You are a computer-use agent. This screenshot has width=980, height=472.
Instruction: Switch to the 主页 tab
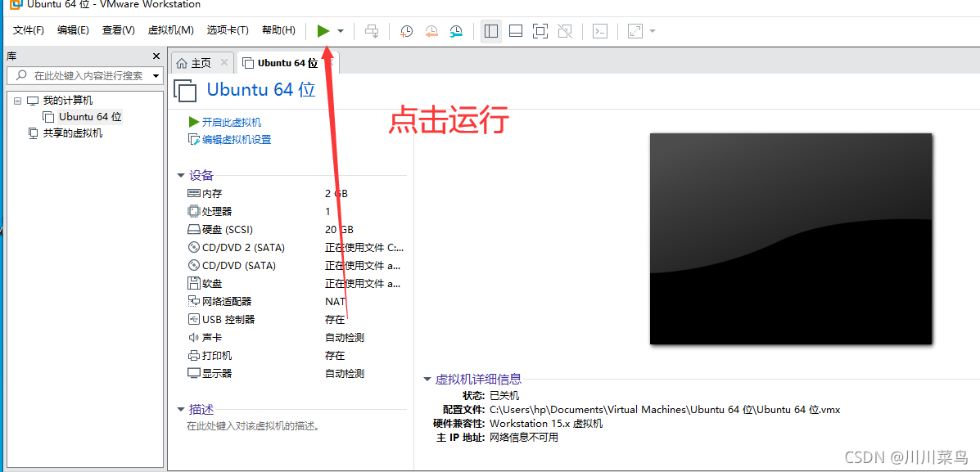(x=201, y=63)
